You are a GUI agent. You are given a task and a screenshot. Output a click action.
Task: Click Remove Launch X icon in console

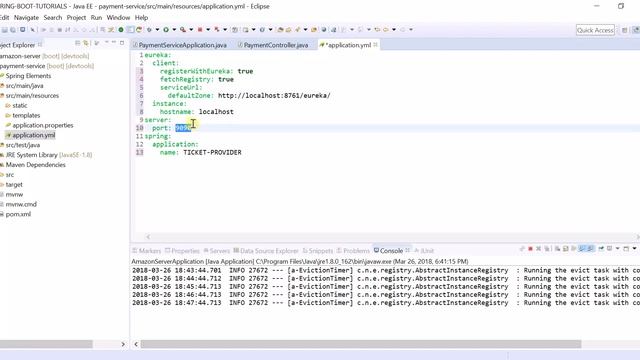538,249
